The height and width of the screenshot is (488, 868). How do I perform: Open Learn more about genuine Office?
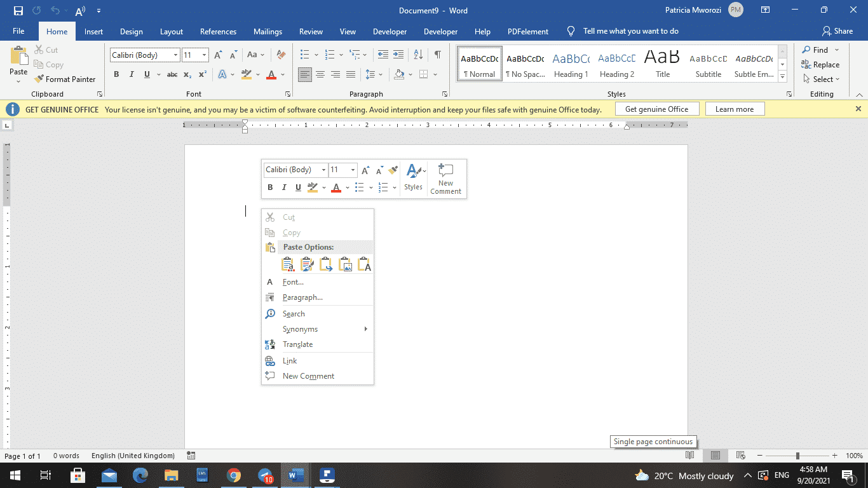pos(735,109)
